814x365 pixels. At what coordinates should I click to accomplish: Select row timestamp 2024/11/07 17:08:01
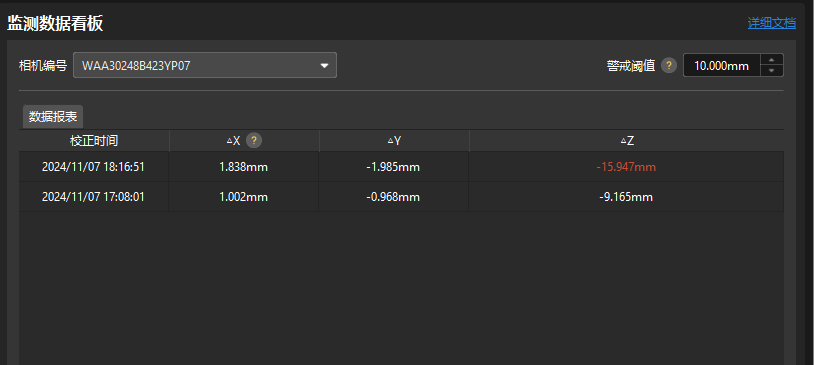pos(93,197)
